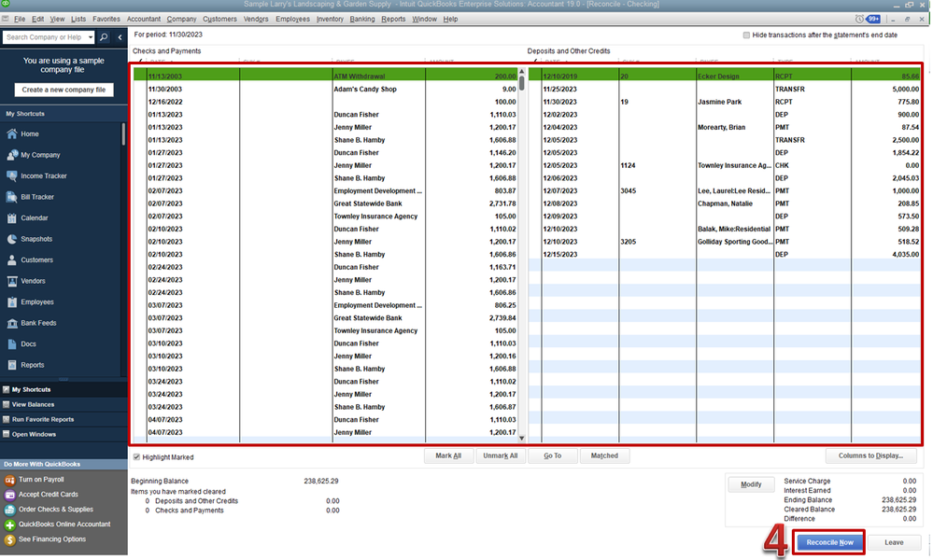Open Reports shortcut icon in sidebar
This screenshot has height=560, width=933.
pyautogui.click(x=12, y=365)
